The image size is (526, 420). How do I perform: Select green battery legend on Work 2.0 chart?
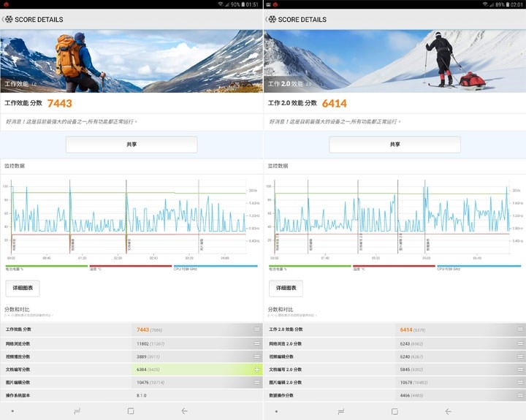(310, 267)
